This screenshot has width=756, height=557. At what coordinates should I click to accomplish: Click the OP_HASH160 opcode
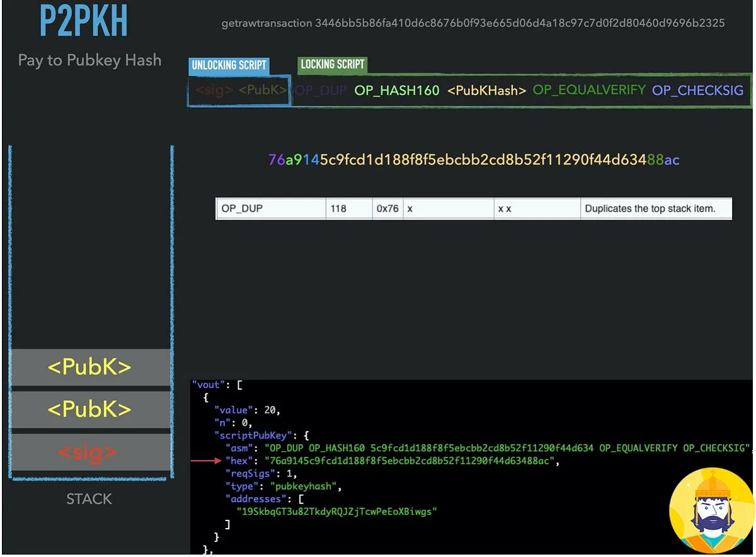pyautogui.click(x=396, y=90)
